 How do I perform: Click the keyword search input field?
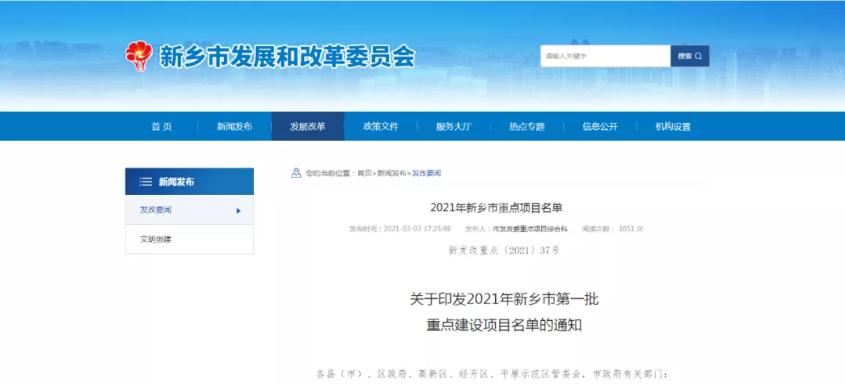(606, 56)
